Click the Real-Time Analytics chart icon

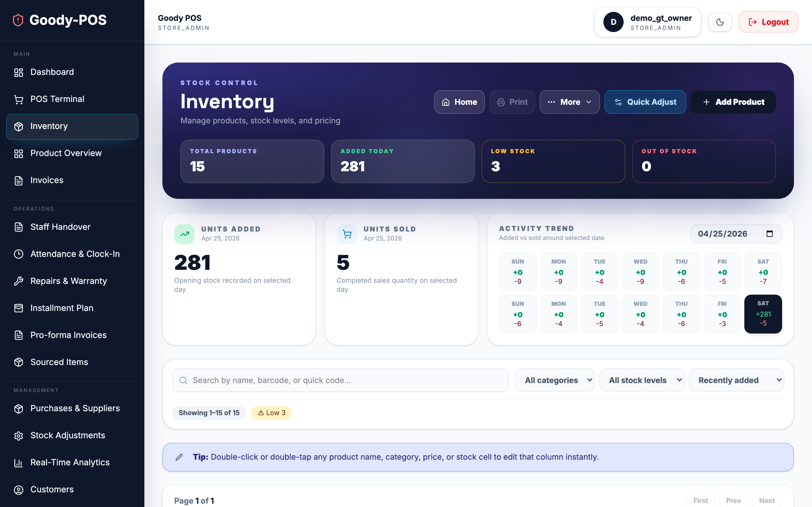(18, 462)
